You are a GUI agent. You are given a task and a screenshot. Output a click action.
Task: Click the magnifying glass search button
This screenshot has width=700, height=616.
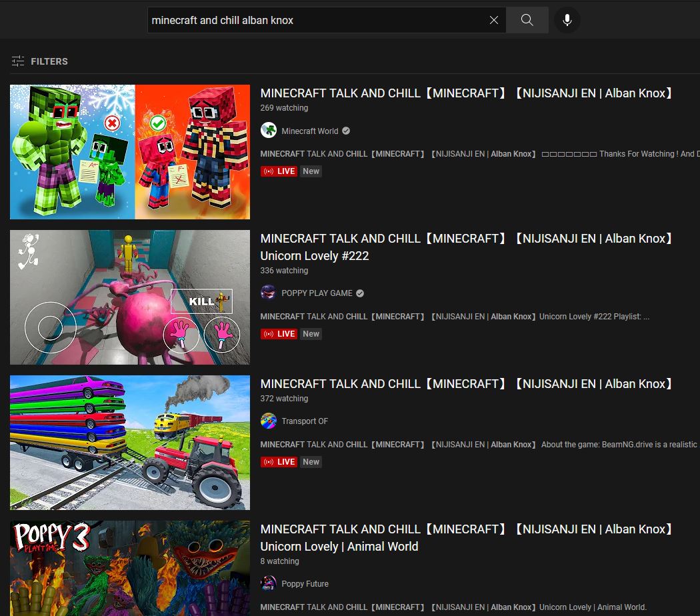[x=527, y=20]
